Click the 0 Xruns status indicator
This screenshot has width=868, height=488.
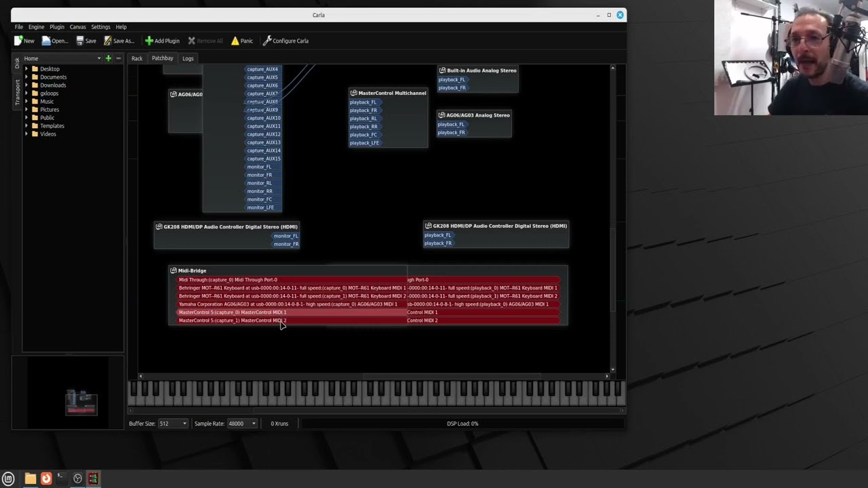pyautogui.click(x=279, y=424)
